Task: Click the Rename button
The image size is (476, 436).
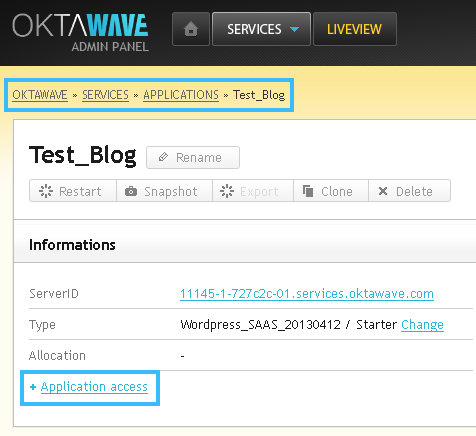Action: coord(193,157)
